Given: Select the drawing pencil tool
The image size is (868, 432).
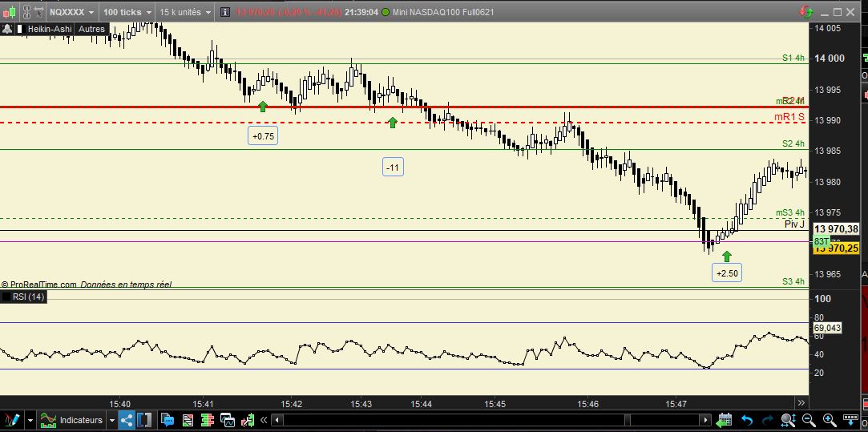Looking at the screenshot, I should [12, 420].
